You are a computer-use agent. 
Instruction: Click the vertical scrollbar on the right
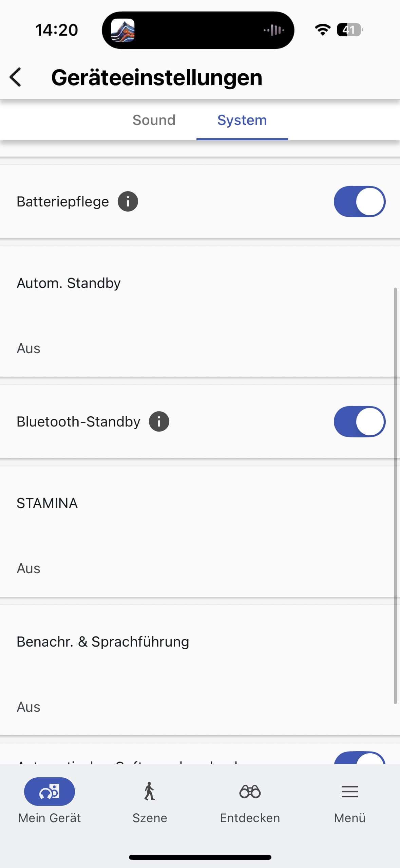point(395,496)
